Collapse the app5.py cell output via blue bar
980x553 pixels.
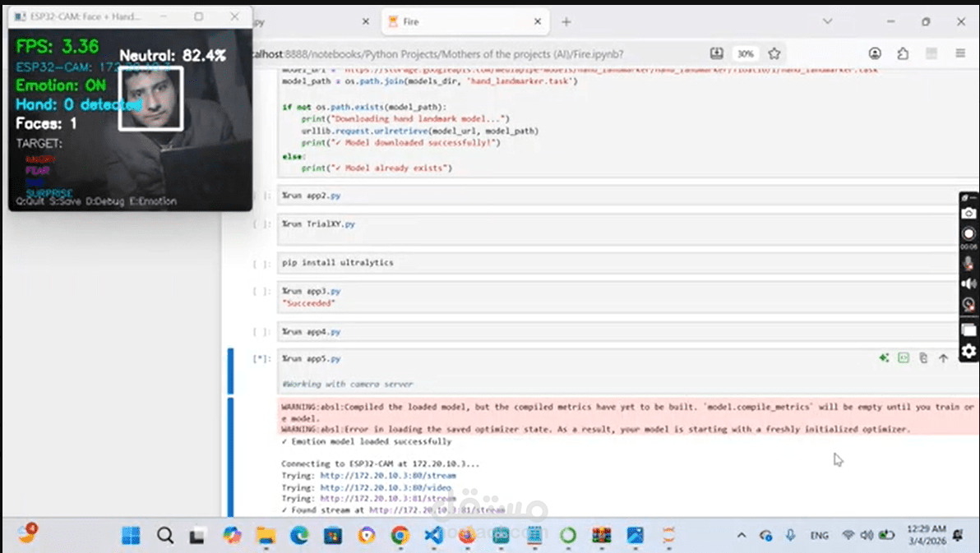(231, 456)
